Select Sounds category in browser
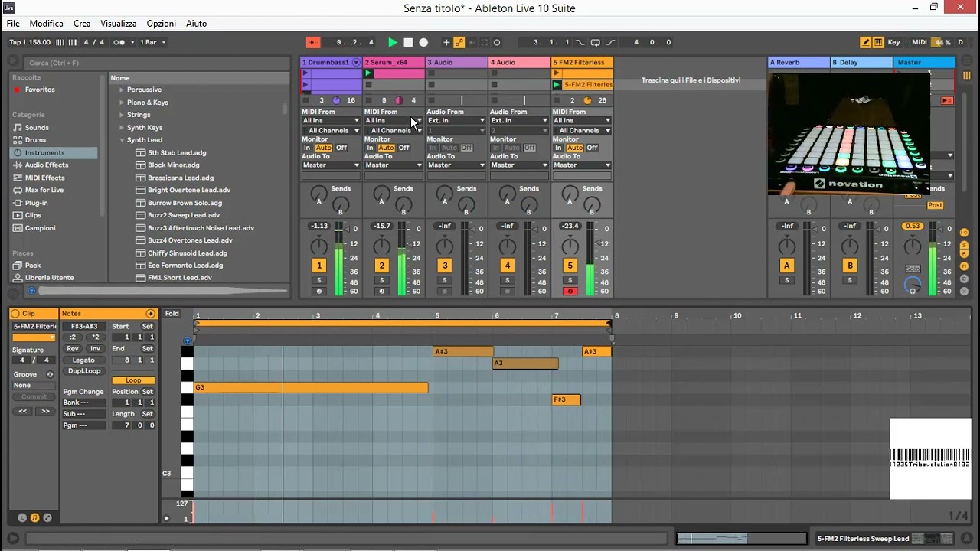The image size is (980, 551). [37, 128]
